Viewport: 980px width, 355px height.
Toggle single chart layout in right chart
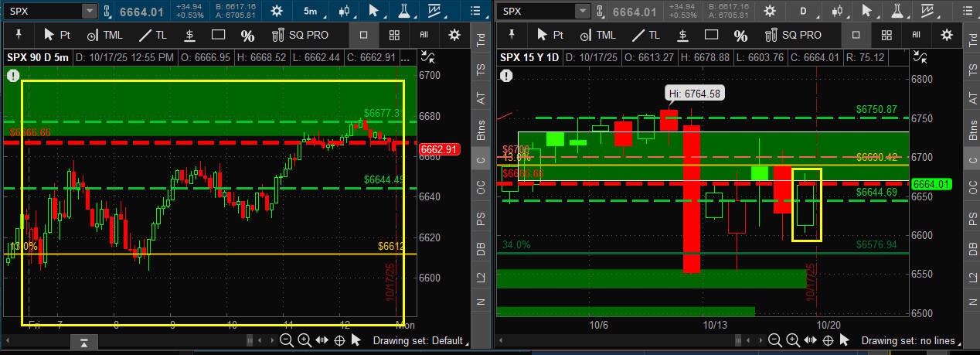click(856, 35)
